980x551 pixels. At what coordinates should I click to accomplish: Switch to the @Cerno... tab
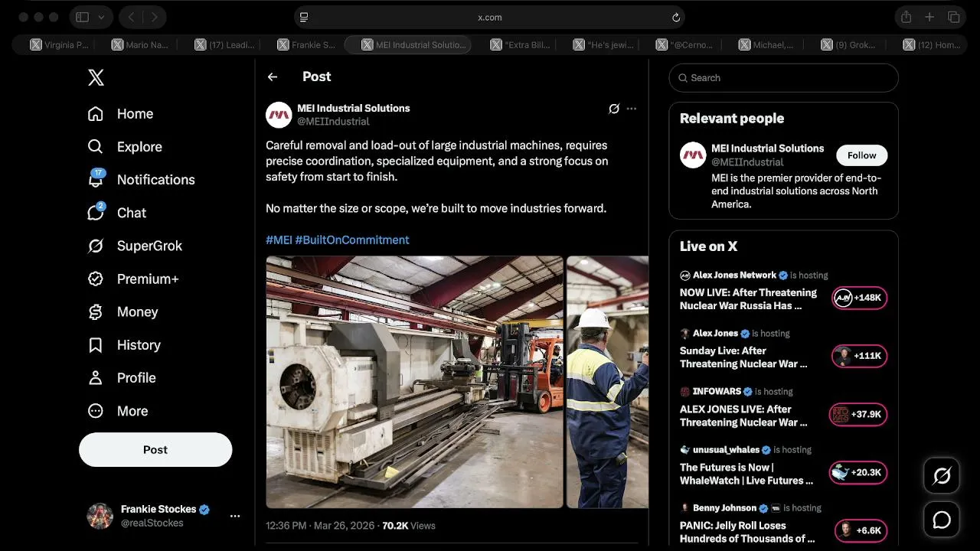tap(684, 45)
